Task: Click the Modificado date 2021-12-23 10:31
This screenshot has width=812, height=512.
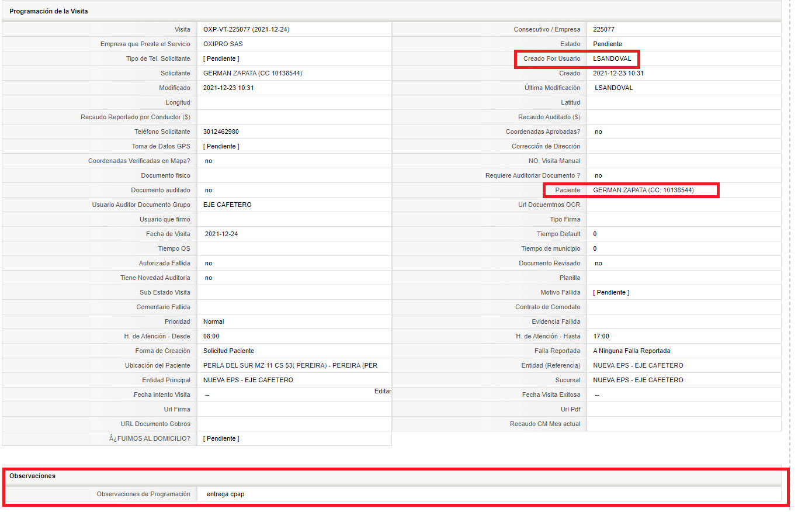Action: [x=228, y=88]
